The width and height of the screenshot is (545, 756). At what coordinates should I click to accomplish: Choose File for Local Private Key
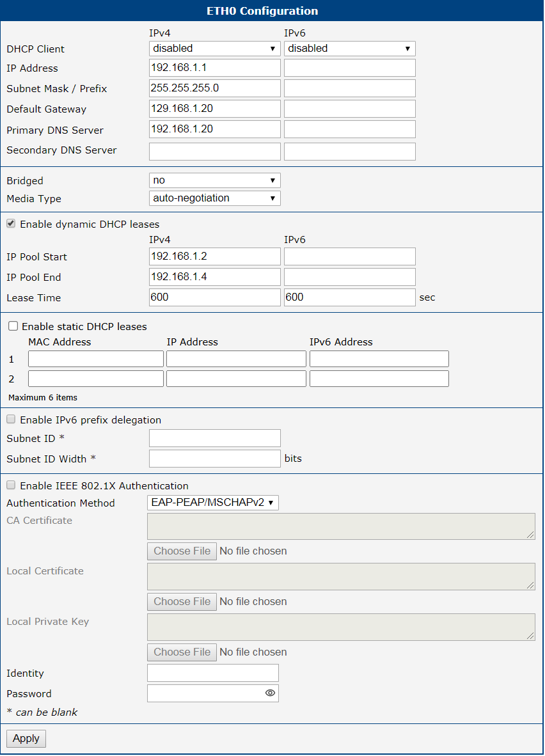(182, 652)
